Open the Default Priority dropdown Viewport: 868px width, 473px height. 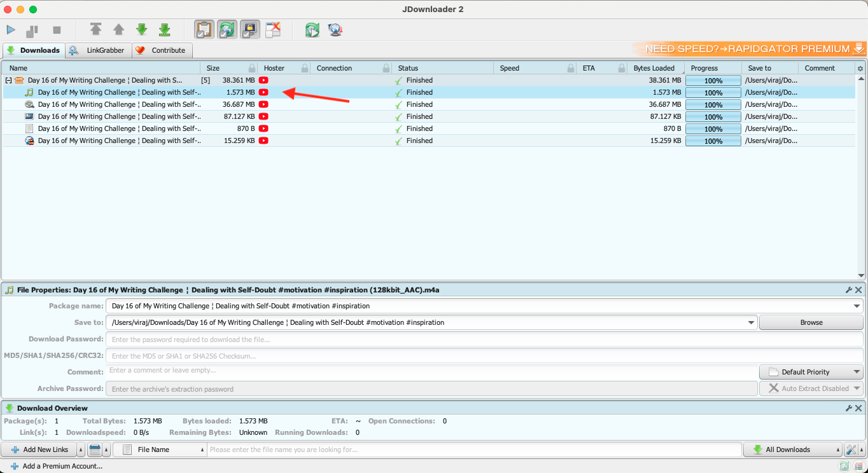tap(811, 372)
